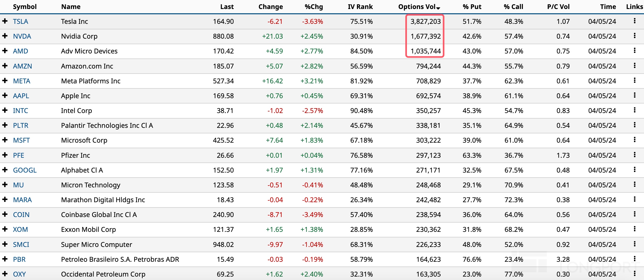Open three-dot menu for Pfizer row
This screenshot has width=644, height=280.
tap(634, 155)
